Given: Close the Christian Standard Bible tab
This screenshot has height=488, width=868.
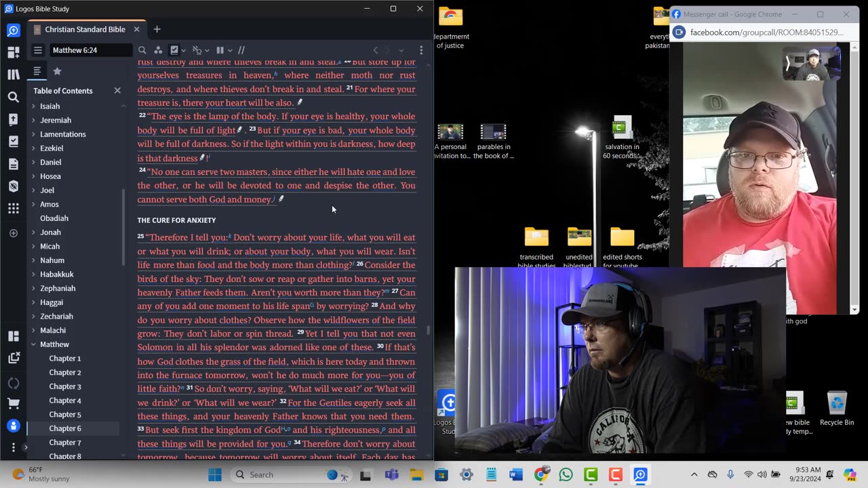Looking at the screenshot, I should click(x=136, y=29).
